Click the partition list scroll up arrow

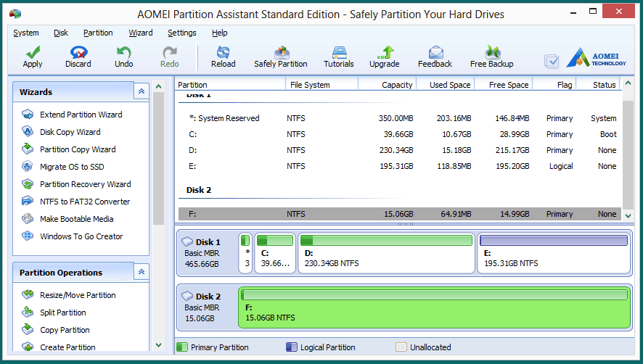(628, 83)
